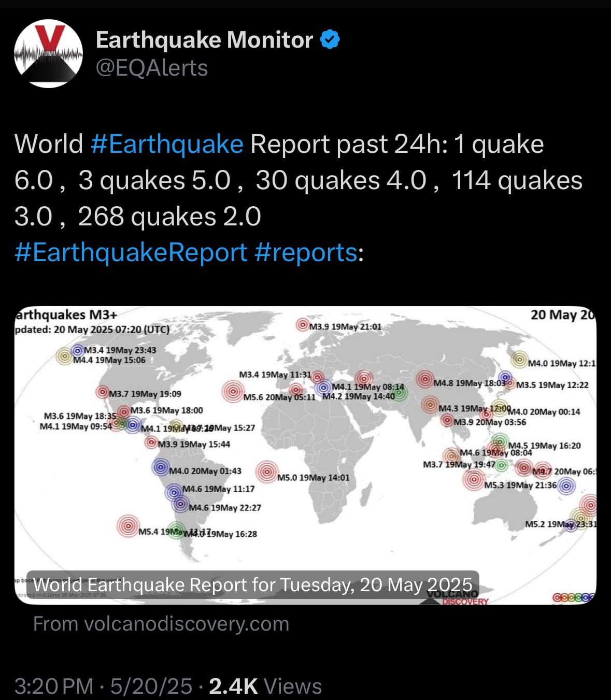This screenshot has height=700, width=611.
Task: Open the Earthquake Monitor account name
Action: [204, 40]
